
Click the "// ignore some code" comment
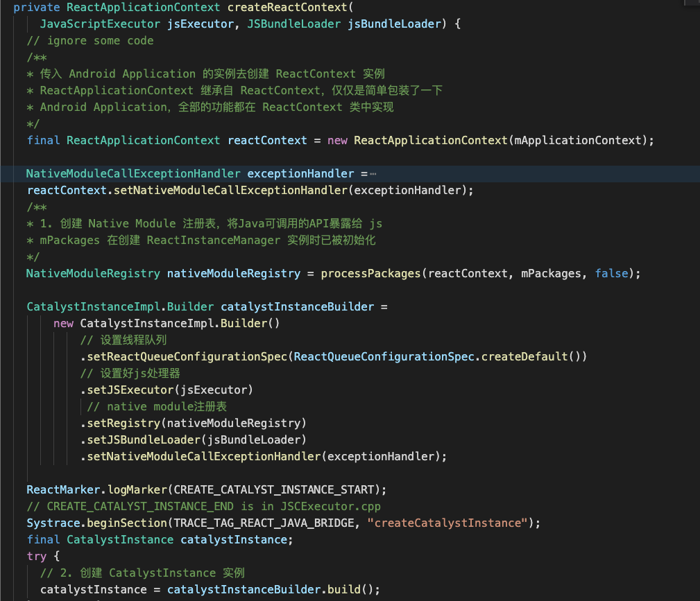[90, 41]
